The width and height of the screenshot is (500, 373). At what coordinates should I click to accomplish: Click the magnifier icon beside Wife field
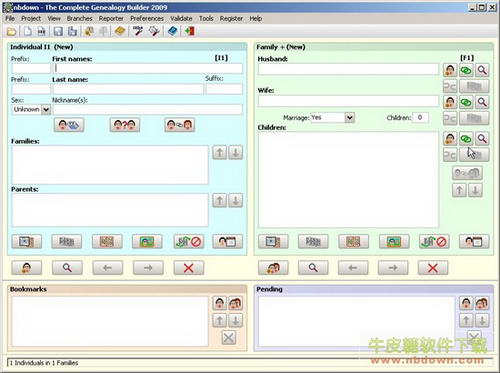pyautogui.click(x=482, y=102)
